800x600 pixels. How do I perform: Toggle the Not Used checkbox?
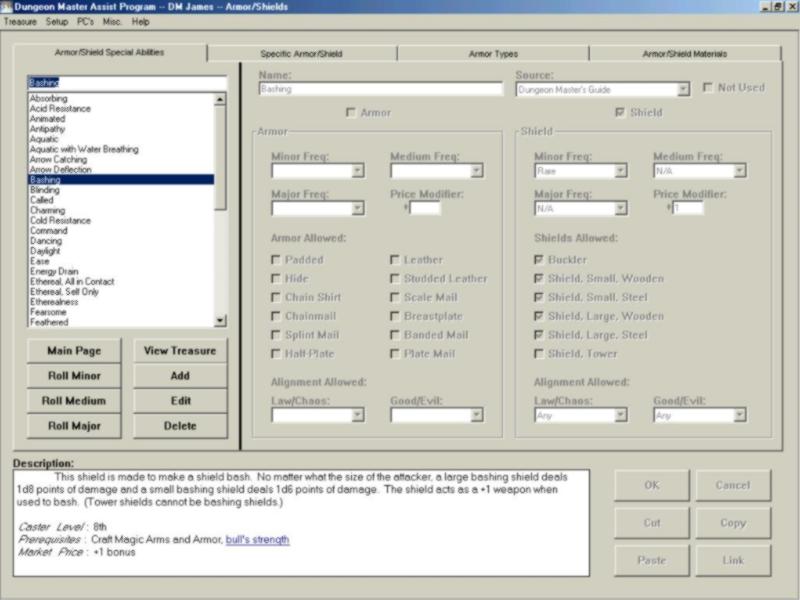point(708,88)
